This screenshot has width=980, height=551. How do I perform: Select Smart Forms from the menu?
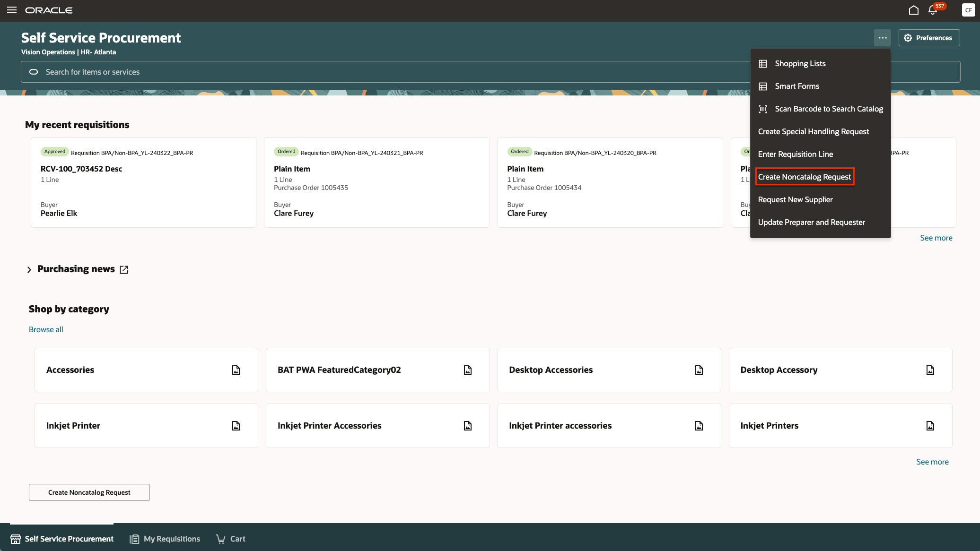pos(821,86)
